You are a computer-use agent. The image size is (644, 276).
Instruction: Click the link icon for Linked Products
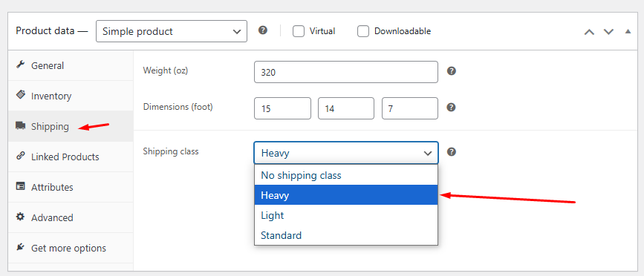pyautogui.click(x=20, y=157)
